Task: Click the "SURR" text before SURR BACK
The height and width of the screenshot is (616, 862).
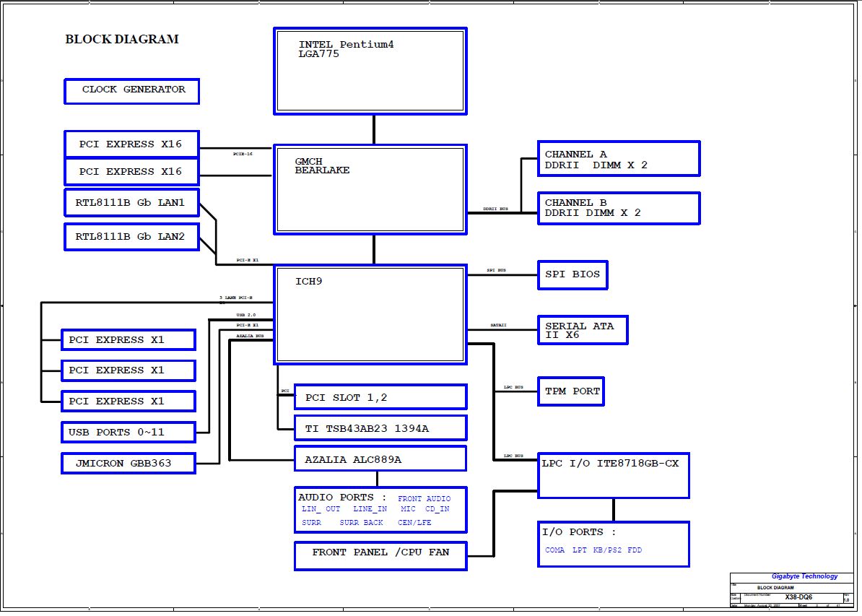Action: pyautogui.click(x=312, y=523)
